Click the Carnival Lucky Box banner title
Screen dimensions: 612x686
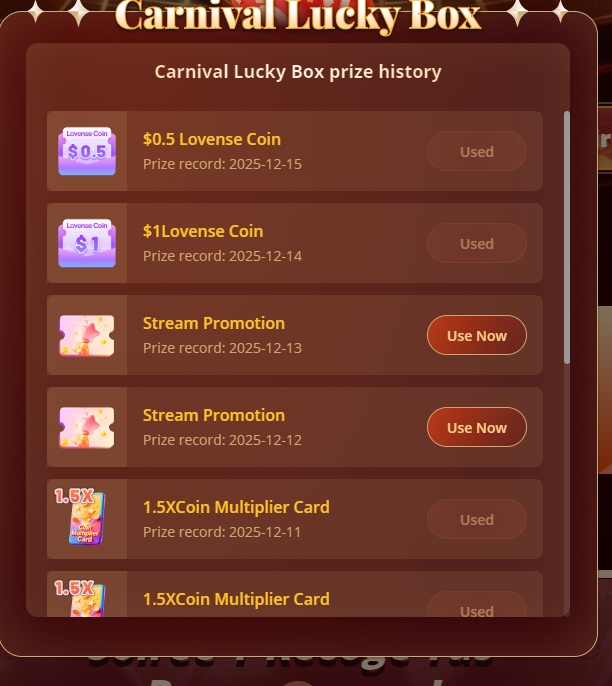pos(298,15)
